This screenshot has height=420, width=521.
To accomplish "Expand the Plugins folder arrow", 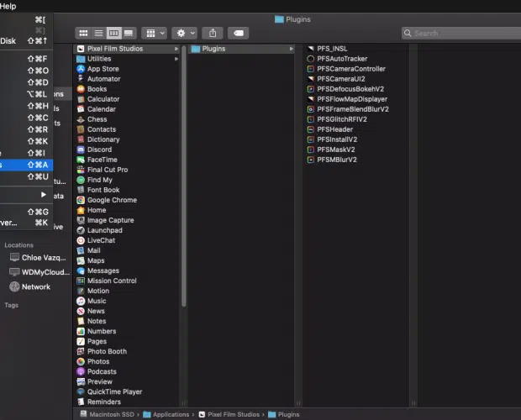I will (291, 49).
